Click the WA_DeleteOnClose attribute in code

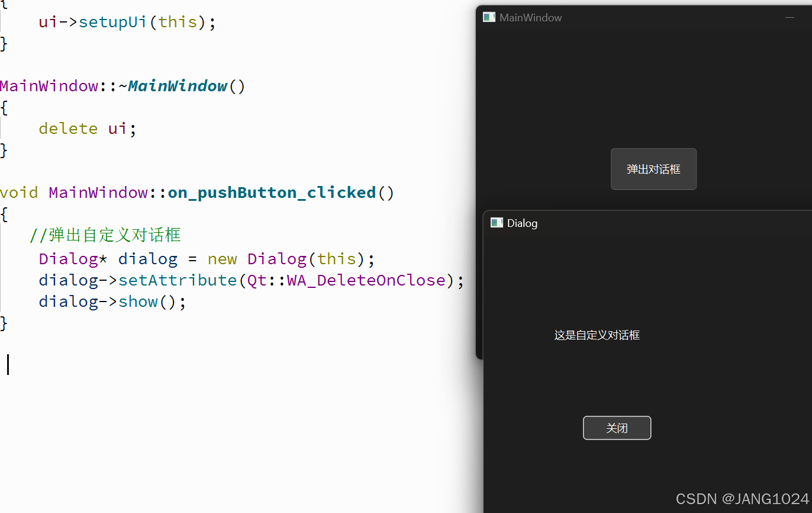click(x=366, y=280)
